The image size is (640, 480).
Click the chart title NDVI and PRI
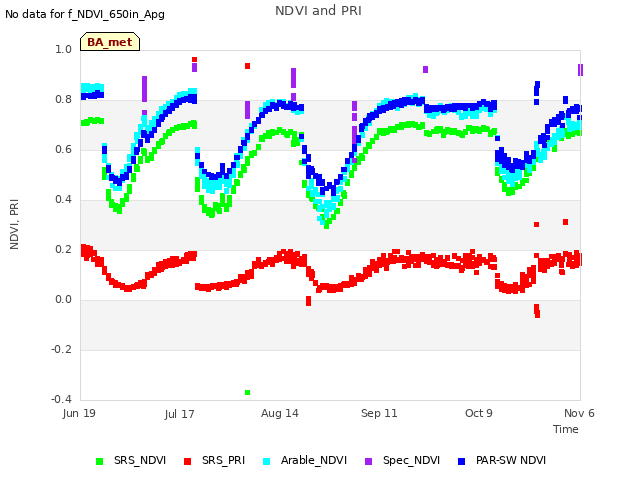(318, 11)
